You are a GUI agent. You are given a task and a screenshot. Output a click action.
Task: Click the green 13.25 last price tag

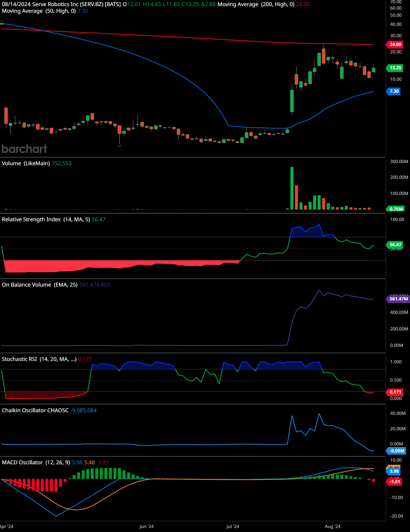[x=395, y=68]
